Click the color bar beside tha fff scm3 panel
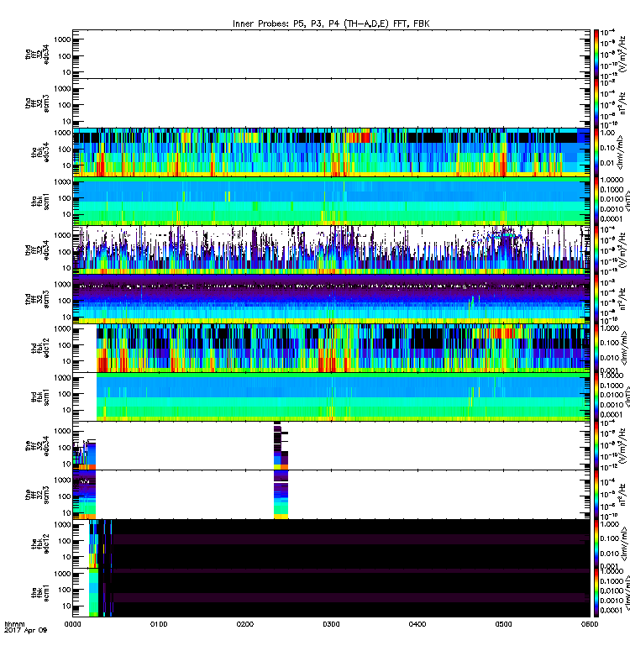The height and width of the screenshot is (672, 630). coord(596,103)
